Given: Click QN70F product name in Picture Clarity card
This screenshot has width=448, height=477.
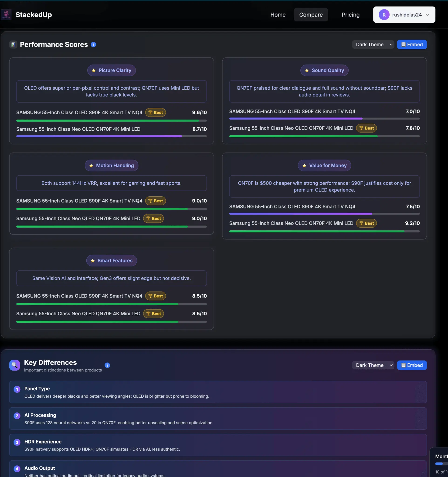Looking at the screenshot, I should click(x=78, y=129).
